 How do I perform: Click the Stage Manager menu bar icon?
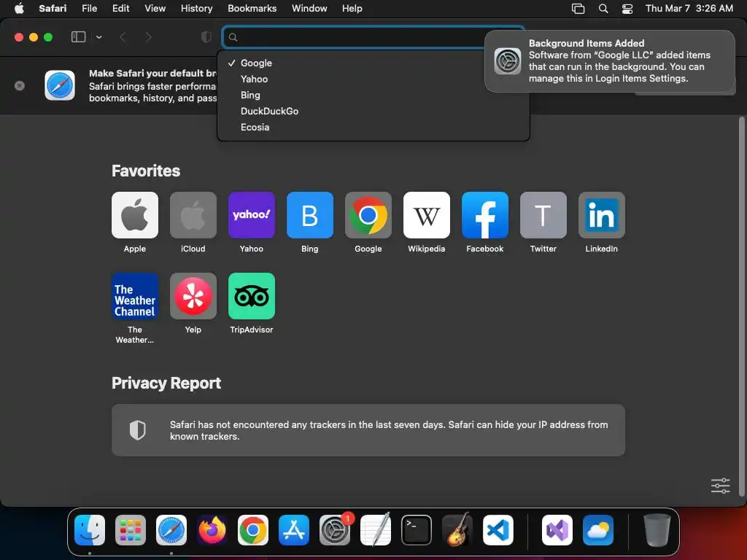click(578, 9)
